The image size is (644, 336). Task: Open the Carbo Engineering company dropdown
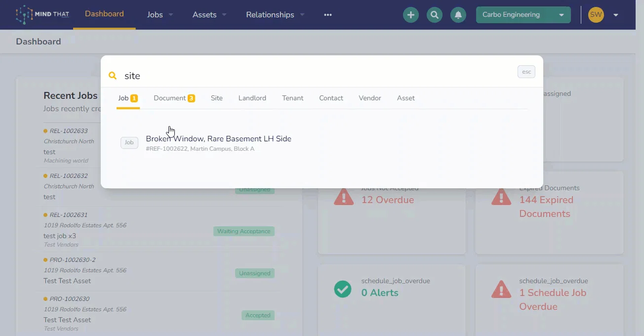click(x=523, y=15)
